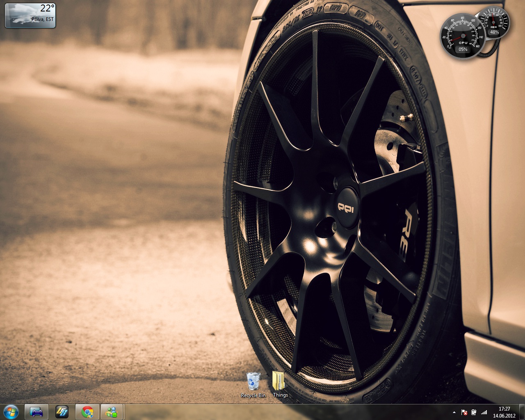The image size is (525, 420).
Task: Check the power plug battery icon
Action: coord(474,412)
